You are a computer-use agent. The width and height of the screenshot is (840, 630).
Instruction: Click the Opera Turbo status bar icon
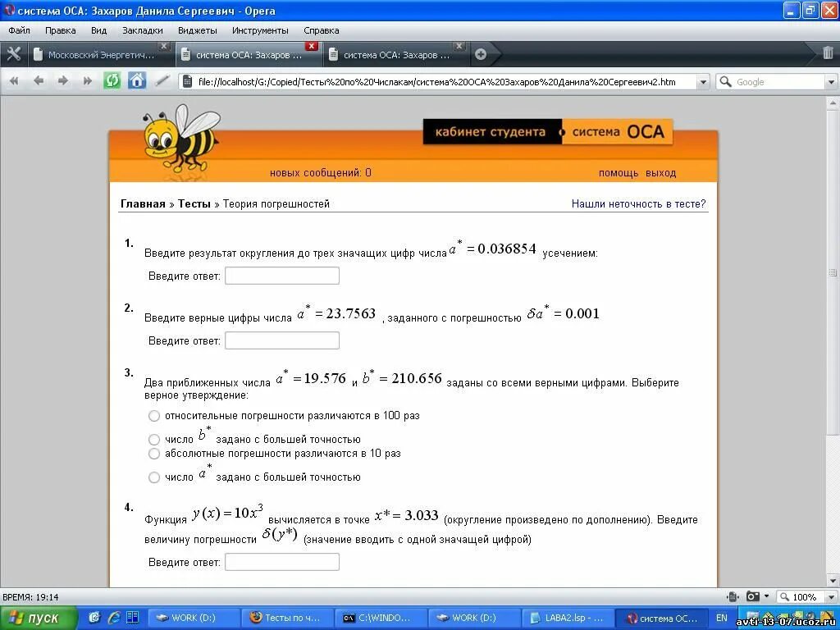coord(733,596)
